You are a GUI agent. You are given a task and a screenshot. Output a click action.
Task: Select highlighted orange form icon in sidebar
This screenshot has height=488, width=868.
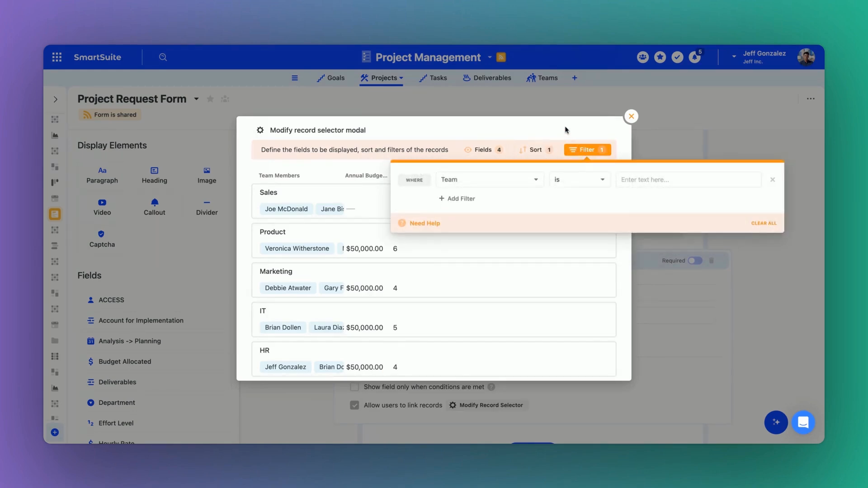[55, 214]
